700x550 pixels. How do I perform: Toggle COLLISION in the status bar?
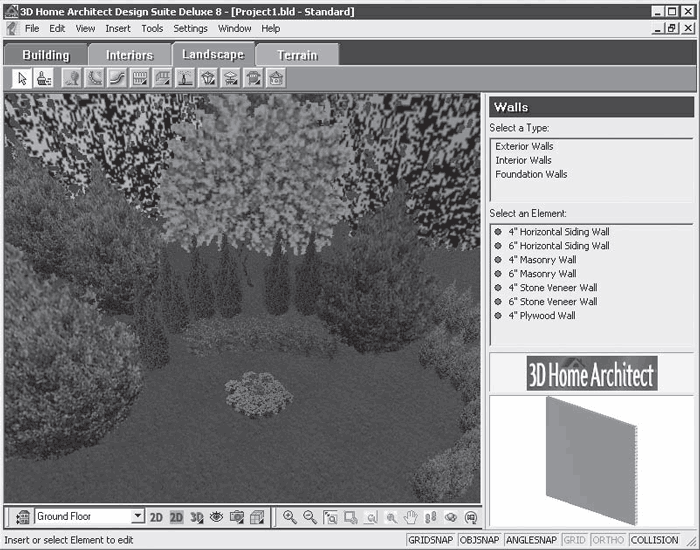pyautogui.click(x=654, y=540)
